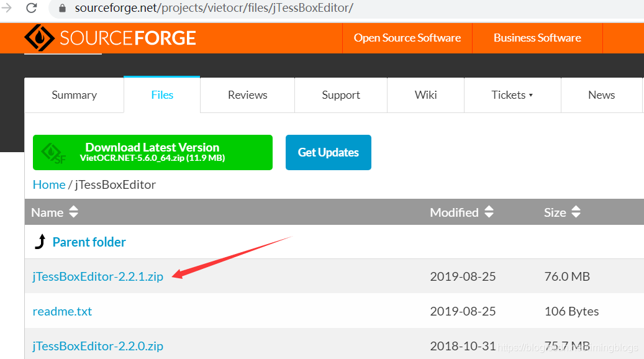644x359 pixels.
Task: Click the URL in the address bar
Action: pyautogui.click(x=214, y=8)
